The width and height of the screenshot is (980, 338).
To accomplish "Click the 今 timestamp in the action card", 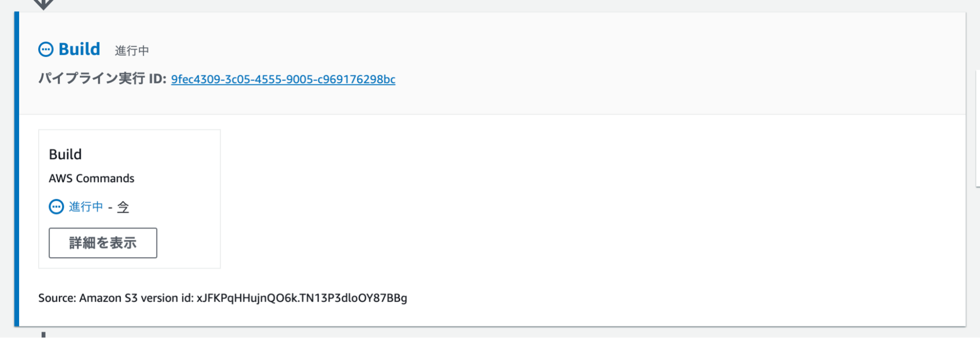I will [123, 208].
